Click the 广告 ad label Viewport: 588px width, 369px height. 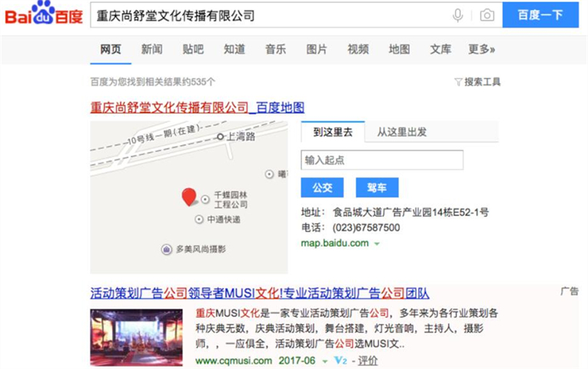(x=570, y=291)
